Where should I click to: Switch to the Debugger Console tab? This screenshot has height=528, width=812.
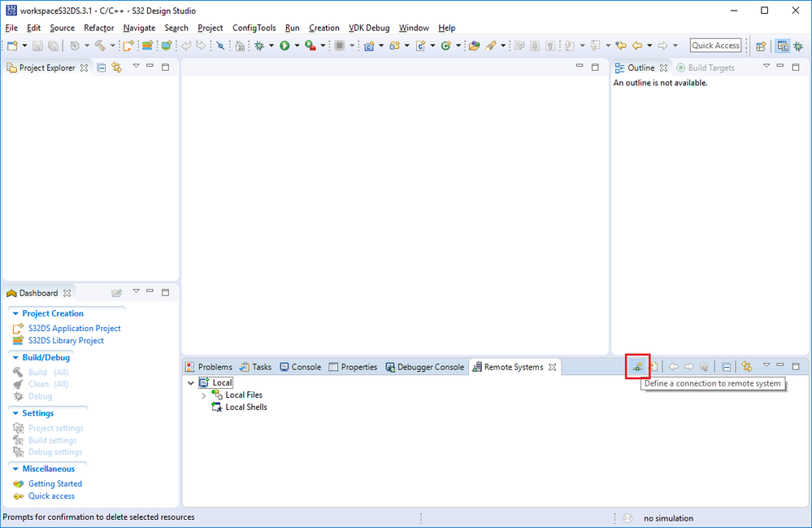pos(424,367)
